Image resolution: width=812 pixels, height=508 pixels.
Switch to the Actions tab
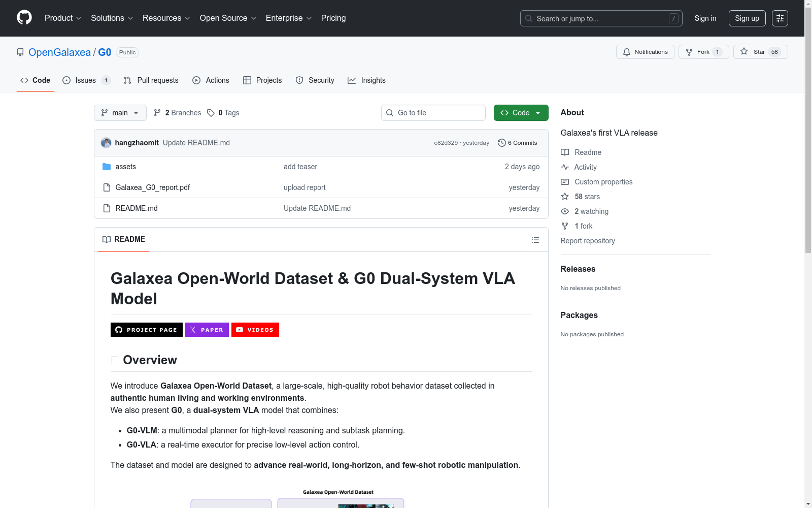pos(211,80)
